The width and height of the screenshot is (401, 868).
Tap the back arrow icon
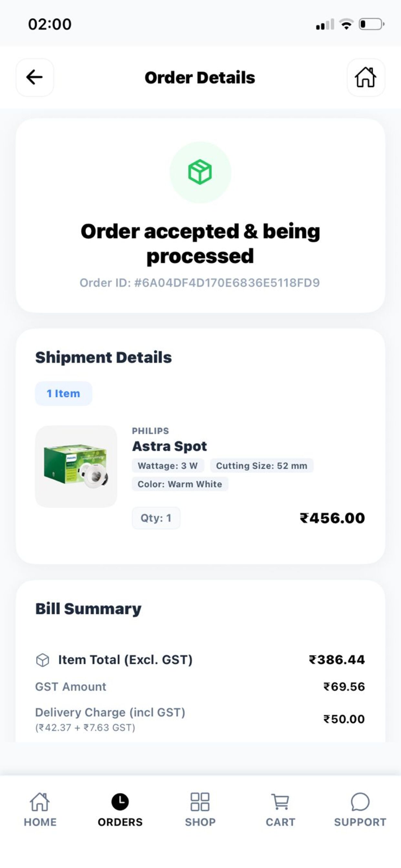point(35,77)
